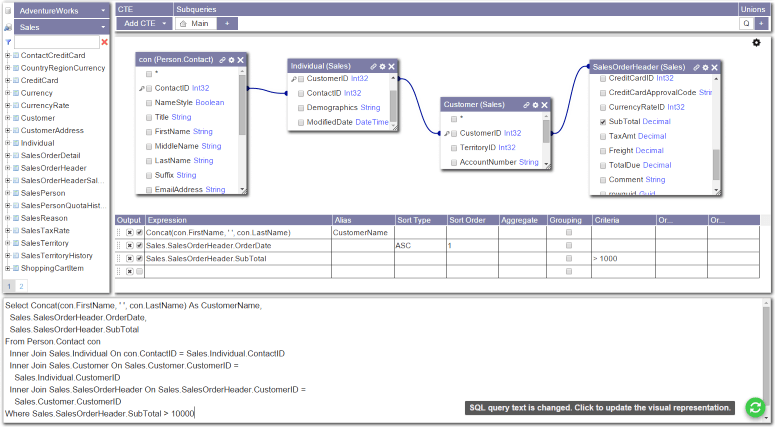Select CreditCard in the table tree
Viewport: 775px width, 427px height.
pos(40,81)
